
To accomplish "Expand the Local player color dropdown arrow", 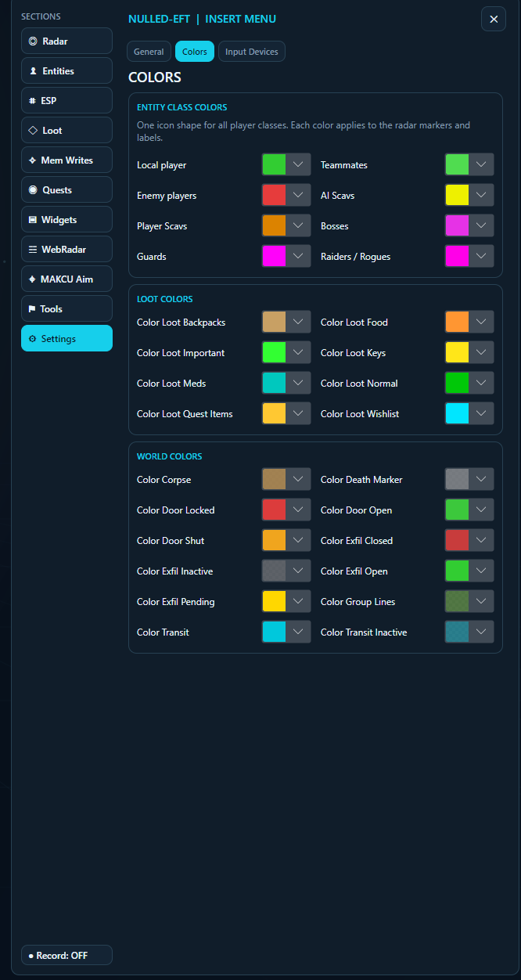I will [x=298, y=164].
